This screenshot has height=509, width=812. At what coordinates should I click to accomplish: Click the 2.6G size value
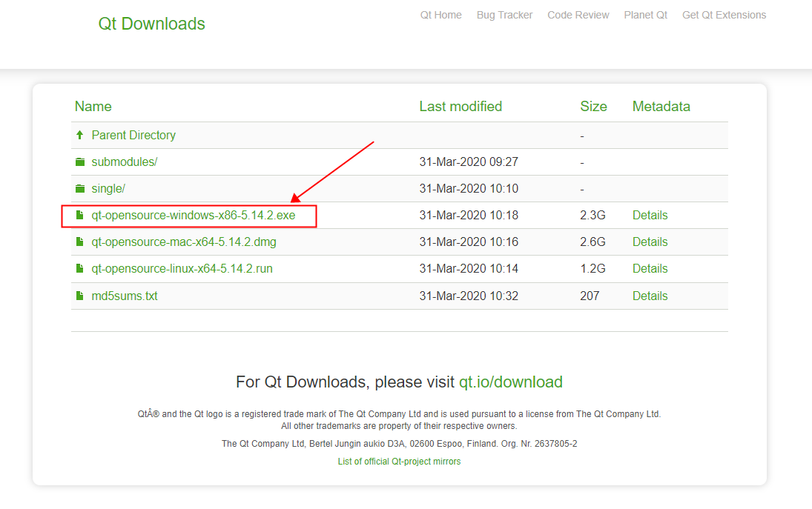click(593, 242)
